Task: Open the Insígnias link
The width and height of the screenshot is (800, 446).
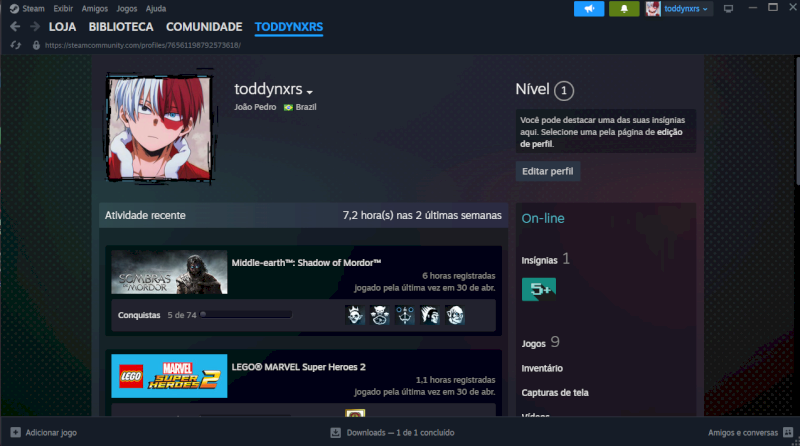Action: (539, 260)
